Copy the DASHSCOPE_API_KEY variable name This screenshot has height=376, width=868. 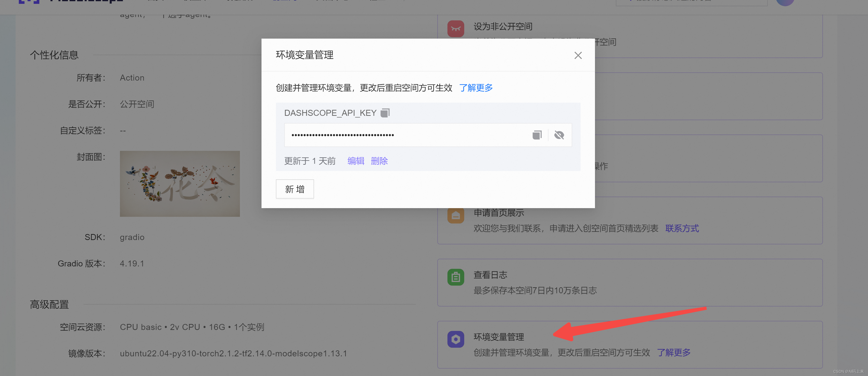[385, 113]
